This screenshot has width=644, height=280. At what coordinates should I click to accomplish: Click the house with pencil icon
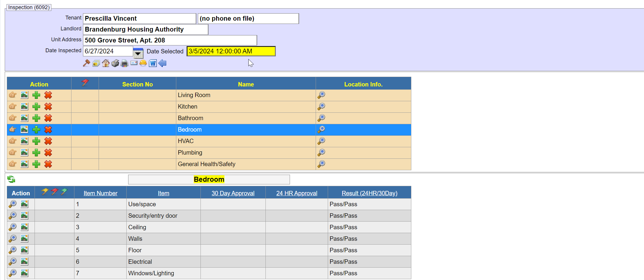point(105,63)
